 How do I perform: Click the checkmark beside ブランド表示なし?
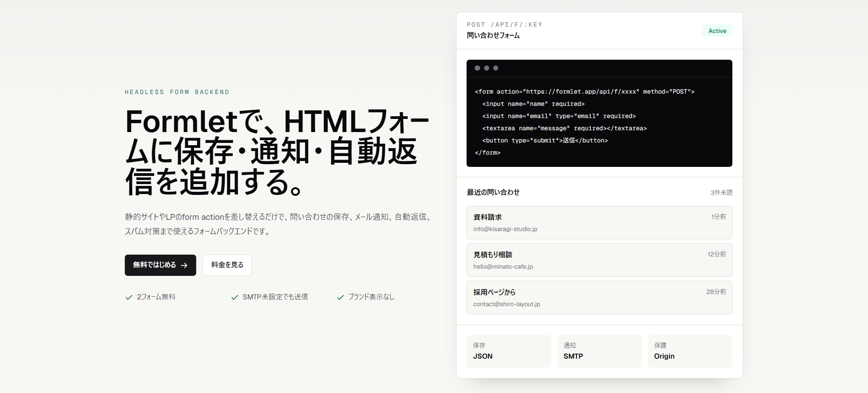(x=340, y=297)
